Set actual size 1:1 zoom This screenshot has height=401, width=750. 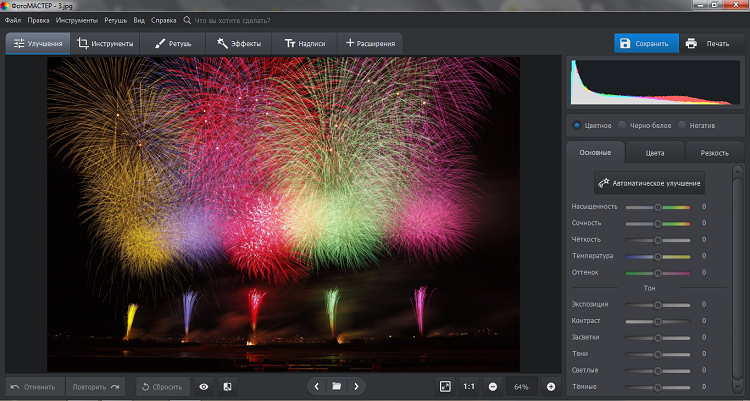(x=469, y=386)
